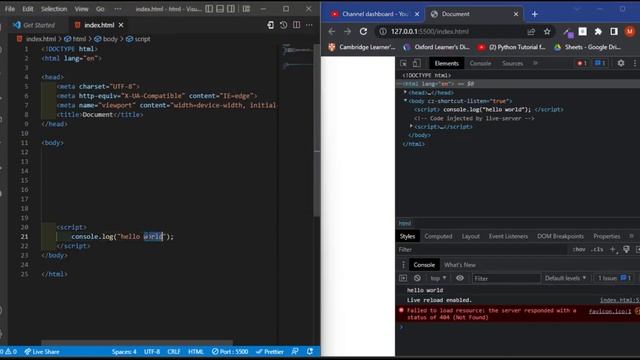Image resolution: width=640 pixels, height=360 pixels.
Task: Go back in the browser
Action: coord(331,31)
